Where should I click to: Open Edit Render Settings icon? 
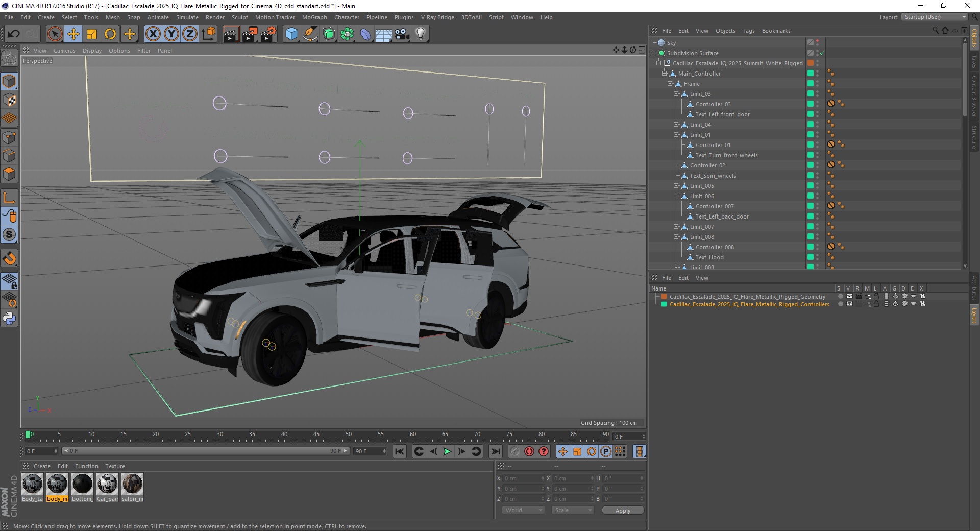click(x=268, y=34)
